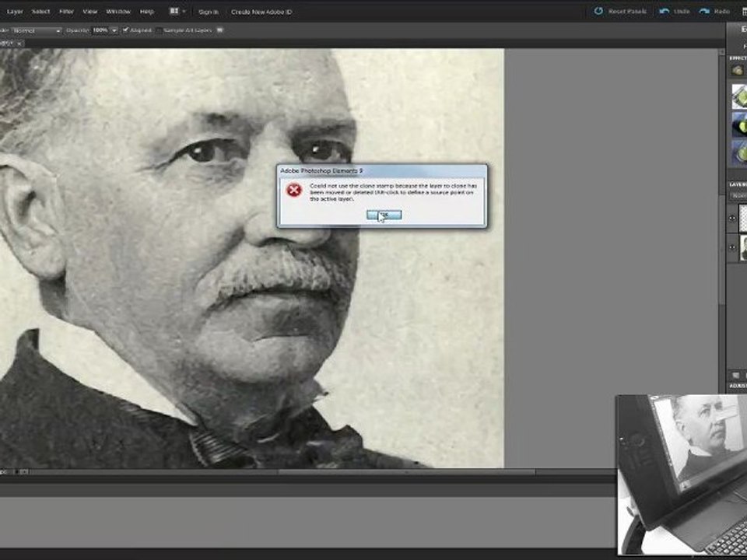Open the Window menu
Screen dimensions: 747x560
(118, 12)
